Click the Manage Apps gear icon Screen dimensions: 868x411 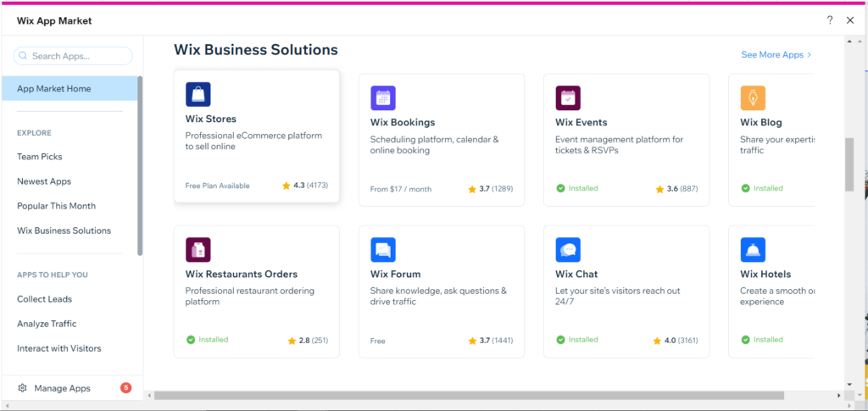pos(23,388)
